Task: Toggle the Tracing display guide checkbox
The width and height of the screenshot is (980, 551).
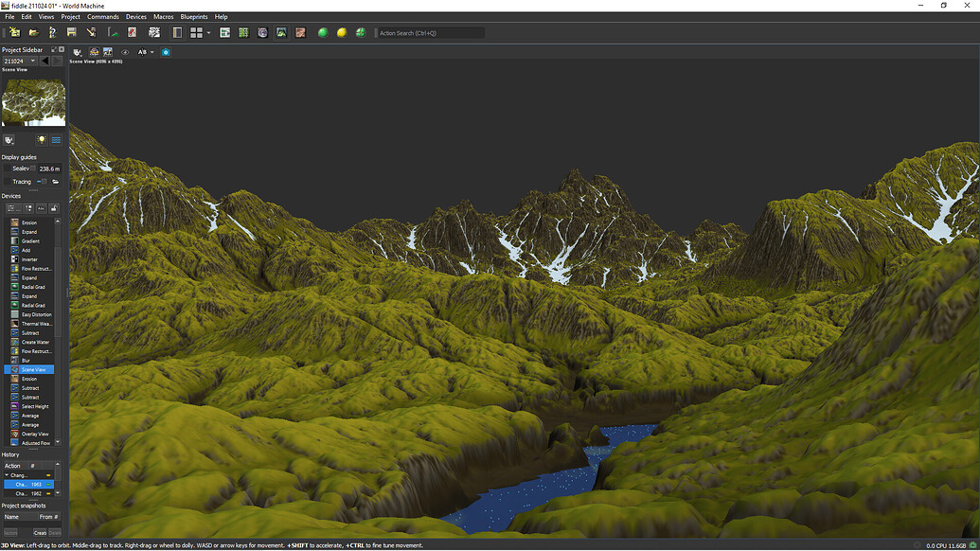Action: pyautogui.click(x=44, y=181)
